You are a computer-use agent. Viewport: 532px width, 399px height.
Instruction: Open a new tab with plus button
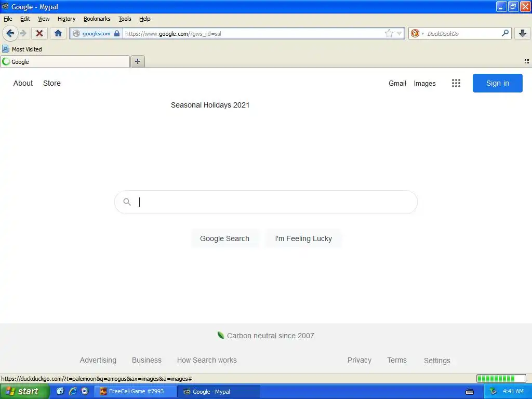[137, 61]
